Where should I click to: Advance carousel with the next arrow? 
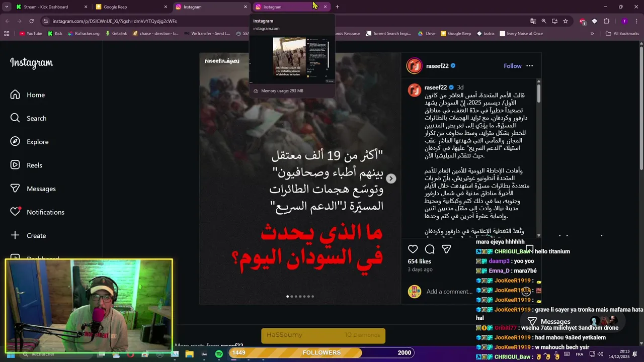click(x=391, y=178)
